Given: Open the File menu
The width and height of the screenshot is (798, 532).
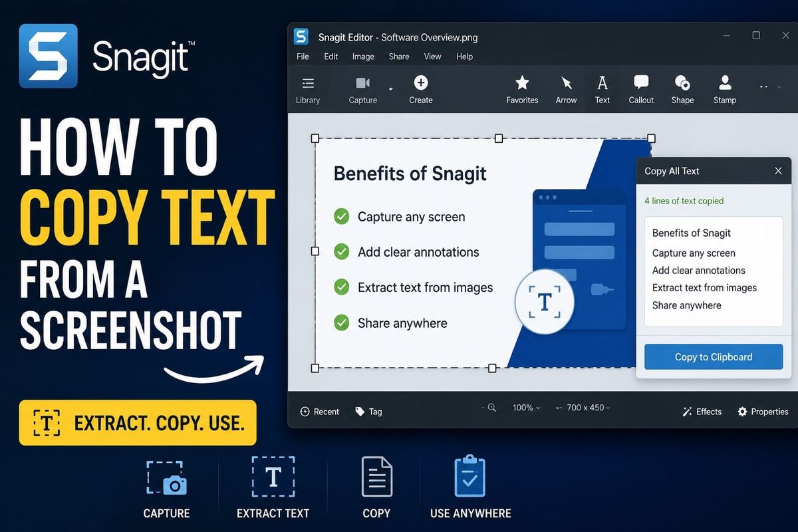Looking at the screenshot, I should [x=303, y=57].
